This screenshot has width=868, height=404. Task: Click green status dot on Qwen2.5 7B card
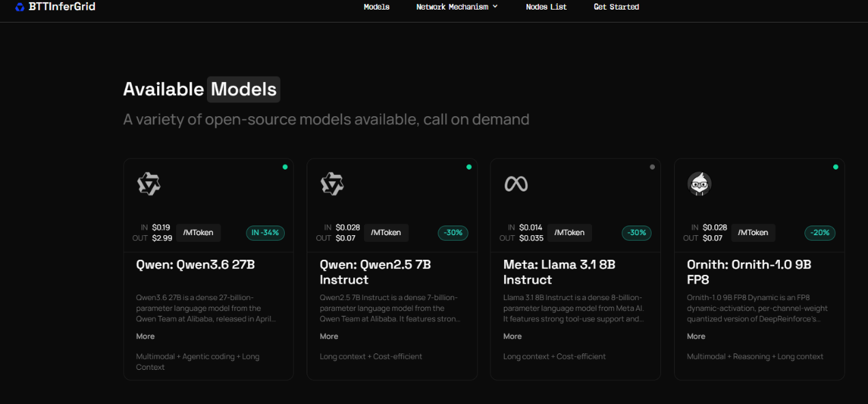point(468,167)
